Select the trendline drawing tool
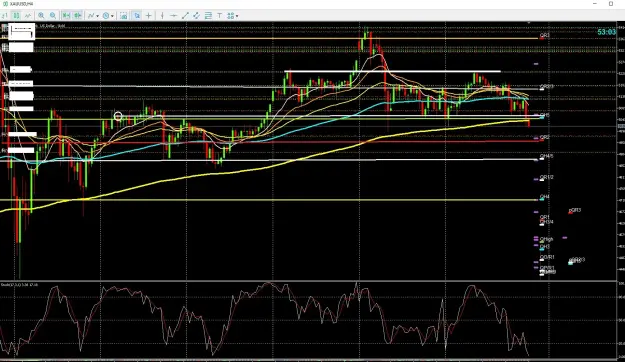 185,16
